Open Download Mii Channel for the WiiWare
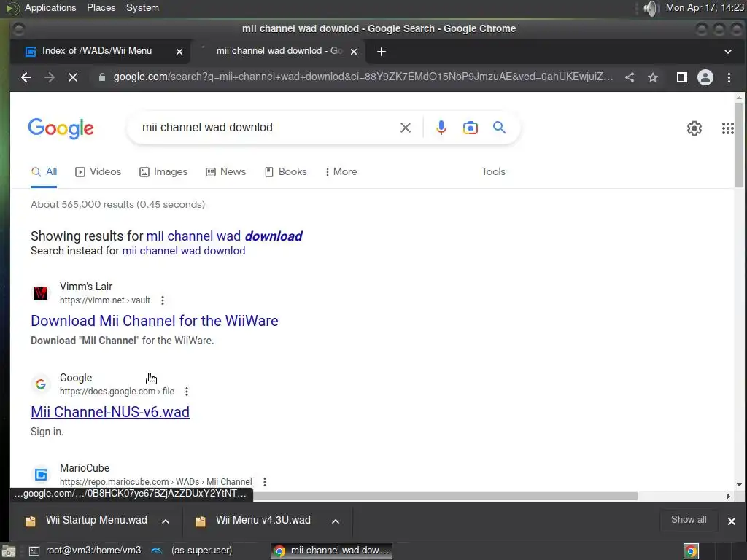The height and width of the screenshot is (560, 747). (x=155, y=321)
